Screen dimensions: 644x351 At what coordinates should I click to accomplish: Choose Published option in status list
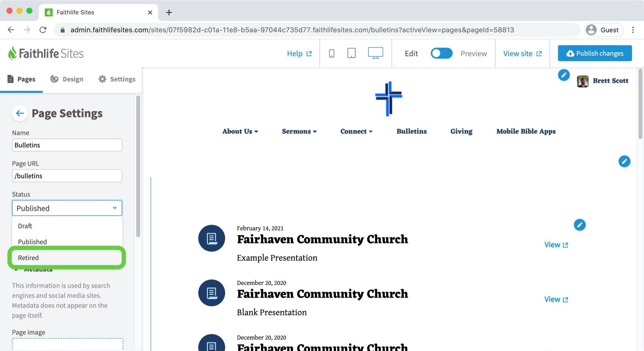pyautogui.click(x=67, y=242)
